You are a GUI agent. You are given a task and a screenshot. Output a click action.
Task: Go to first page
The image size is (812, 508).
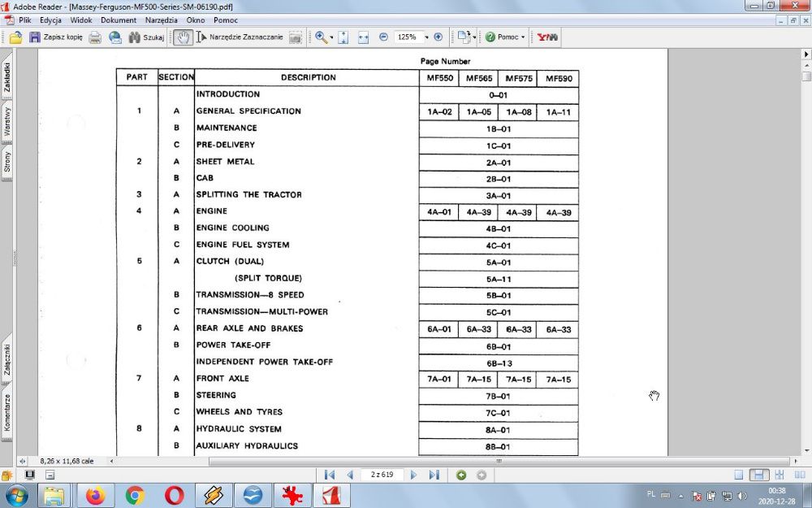[330, 475]
